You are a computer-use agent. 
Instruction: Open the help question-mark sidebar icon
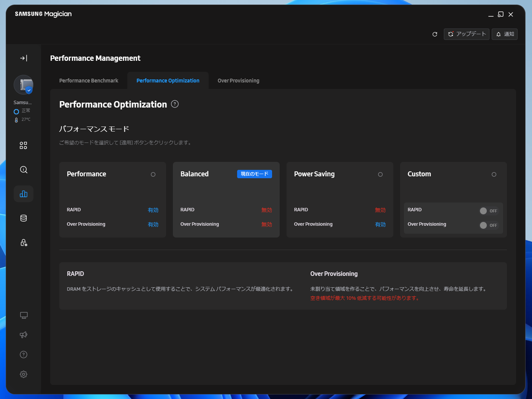click(x=24, y=355)
